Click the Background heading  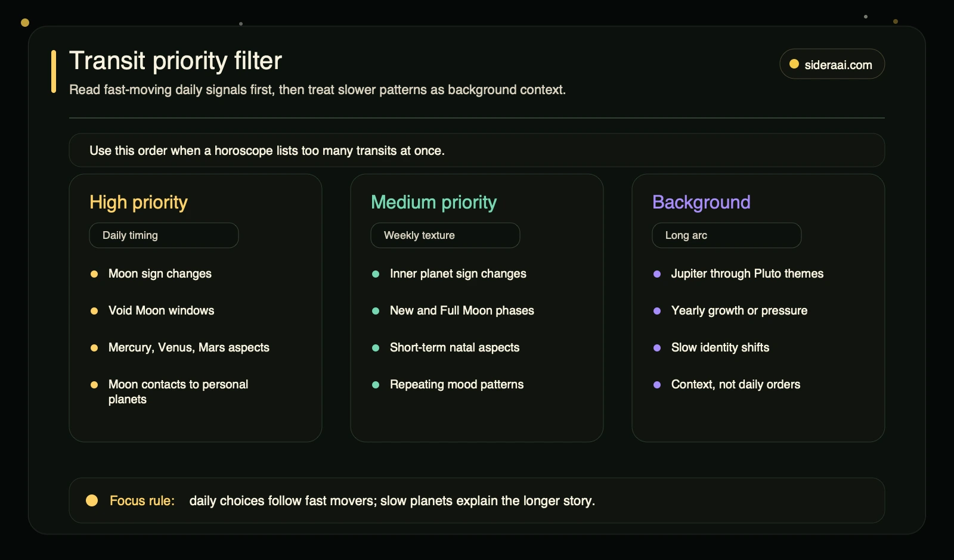click(x=701, y=203)
